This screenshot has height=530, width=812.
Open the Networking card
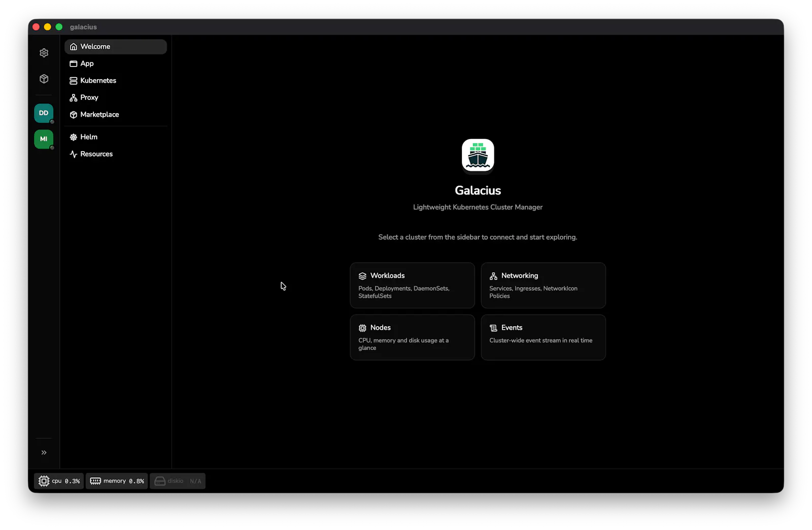point(544,286)
